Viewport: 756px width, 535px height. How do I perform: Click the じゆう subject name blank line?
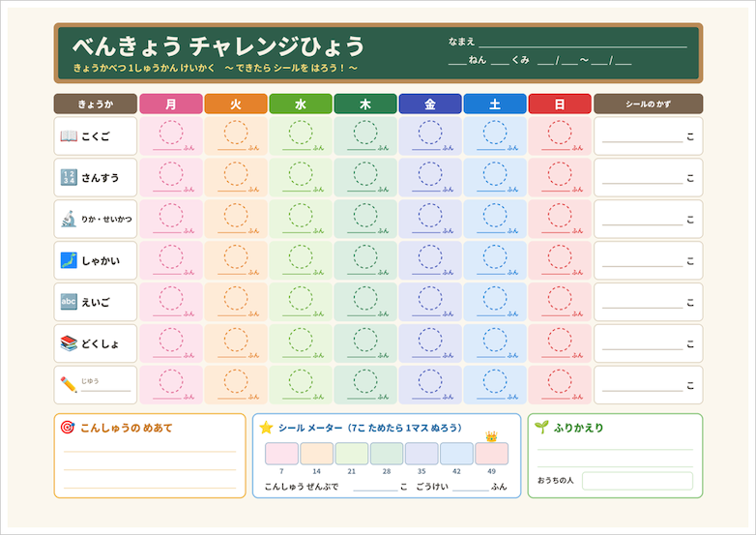106,391
